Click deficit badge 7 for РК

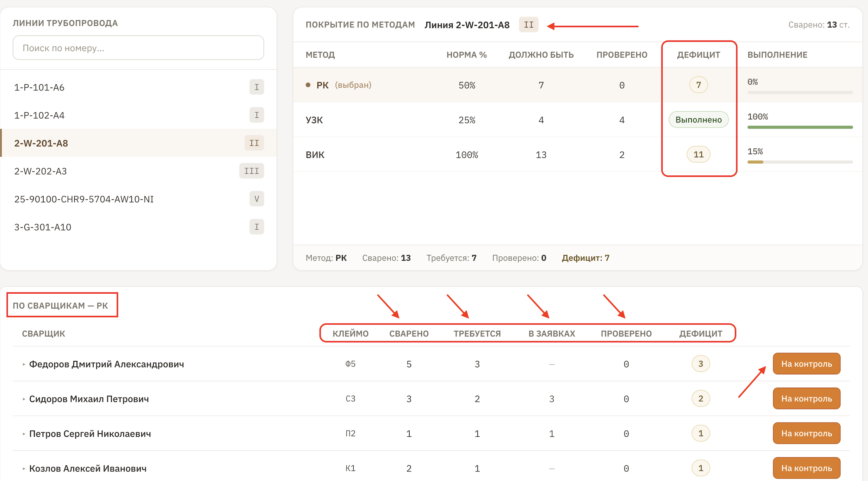click(698, 85)
